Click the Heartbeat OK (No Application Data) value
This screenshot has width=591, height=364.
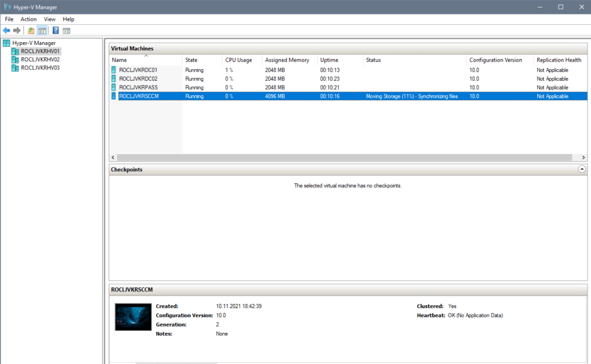click(x=476, y=315)
